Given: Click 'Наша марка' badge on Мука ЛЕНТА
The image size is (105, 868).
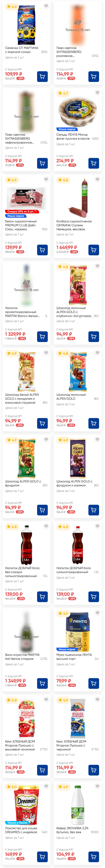Looking at the screenshot, I should click(x=67, y=649).
